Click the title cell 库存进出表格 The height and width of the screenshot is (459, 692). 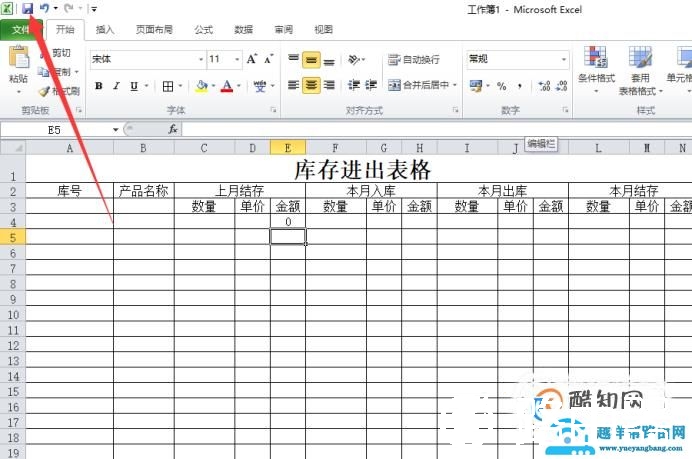coord(362,169)
